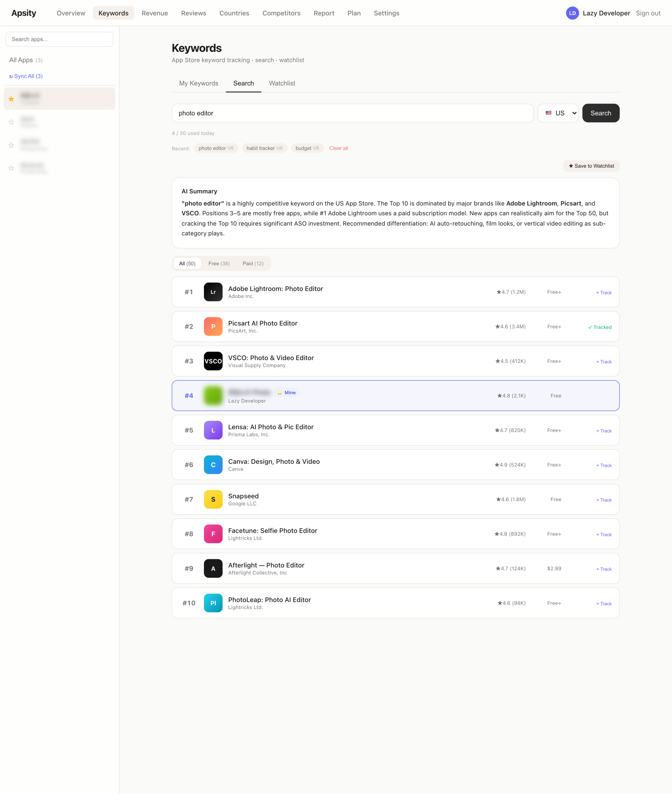The height and width of the screenshot is (794, 672).
Task: Open the PhotoLeap app icon
Action: (213, 603)
